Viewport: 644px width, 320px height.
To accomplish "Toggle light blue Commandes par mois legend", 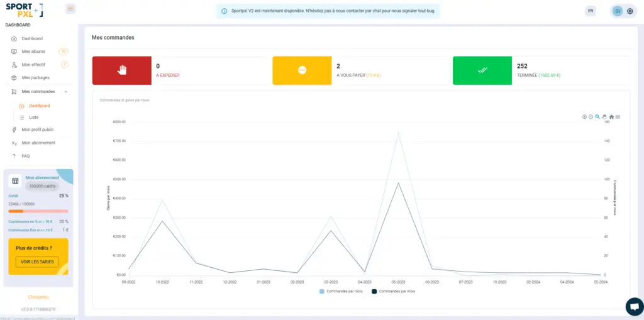I will (340, 292).
